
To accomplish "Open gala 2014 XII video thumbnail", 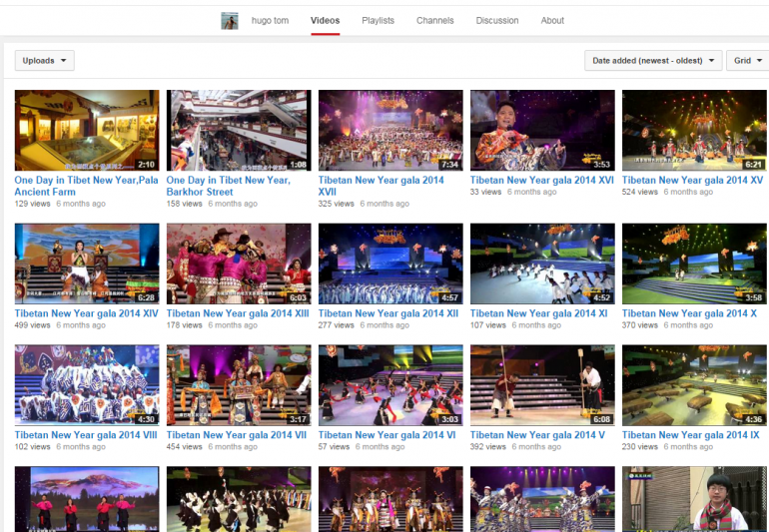I will click(x=390, y=264).
